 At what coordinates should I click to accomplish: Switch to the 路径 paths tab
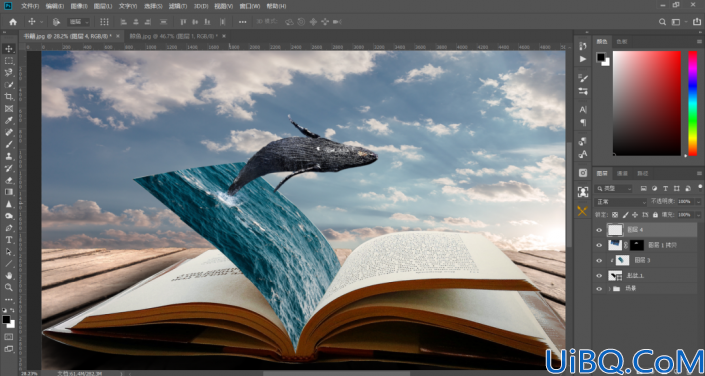pyautogui.click(x=643, y=173)
